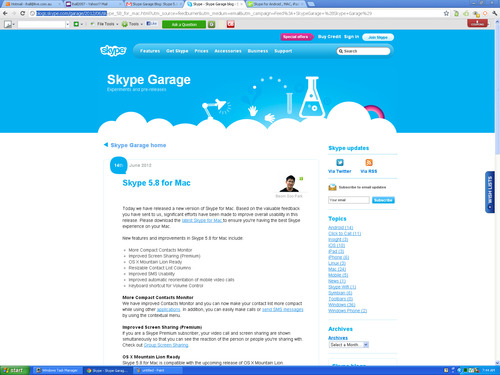Click the Join Skype button
Image resolution: width=500 pixels, height=375 pixels.
click(378, 37)
